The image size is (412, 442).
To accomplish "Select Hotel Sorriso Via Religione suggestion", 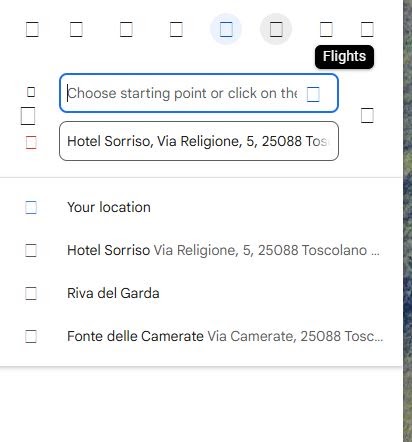I will tap(201, 250).
